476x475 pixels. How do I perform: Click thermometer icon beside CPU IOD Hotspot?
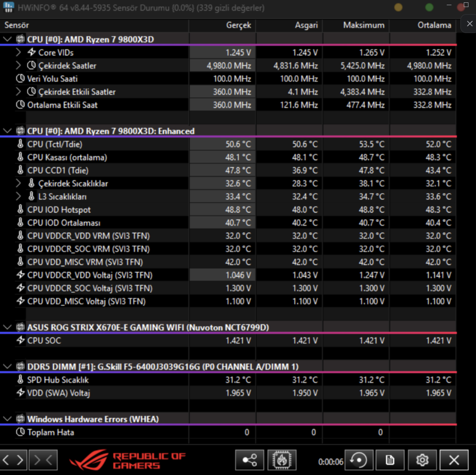[x=20, y=209]
